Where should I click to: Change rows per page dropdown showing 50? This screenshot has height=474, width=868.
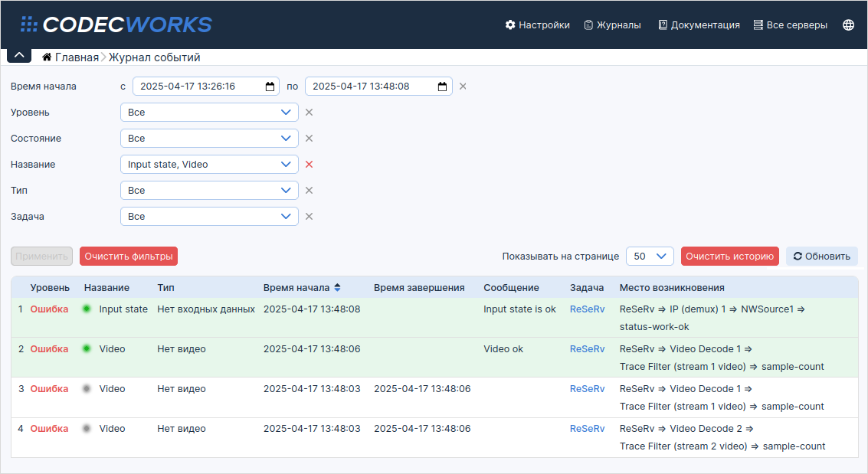[x=650, y=257]
